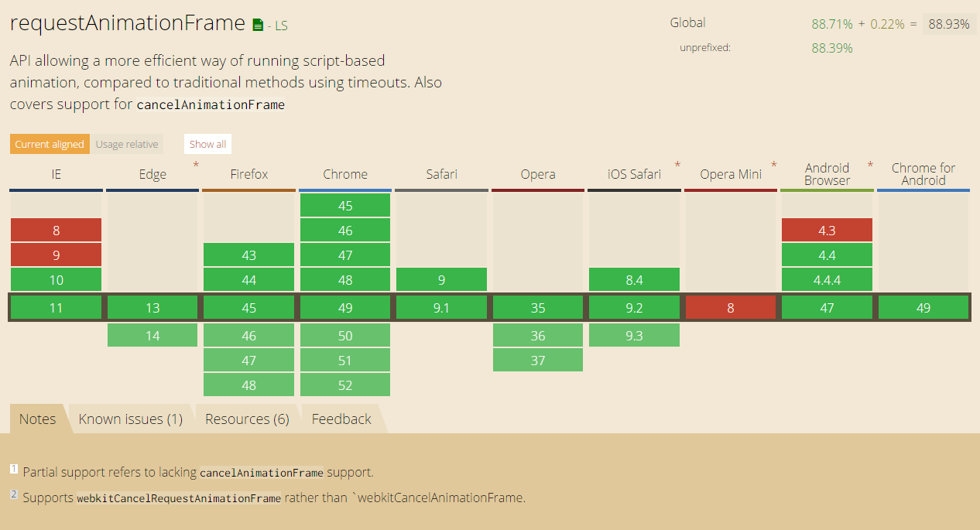Select Firefox 46 cell
Image resolution: width=980 pixels, height=530 pixels.
tap(249, 336)
